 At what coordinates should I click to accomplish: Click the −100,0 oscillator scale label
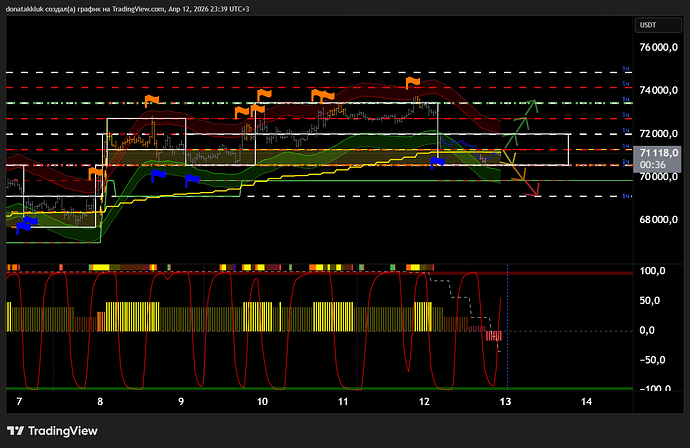pyautogui.click(x=653, y=388)
